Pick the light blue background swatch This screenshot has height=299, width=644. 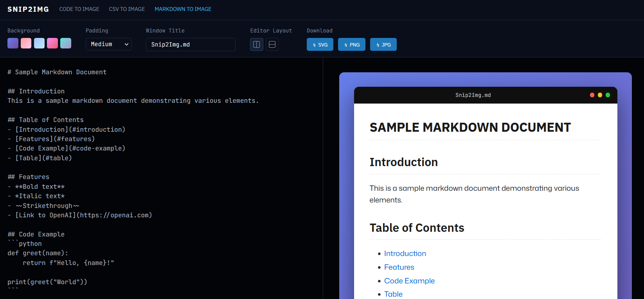39,43
